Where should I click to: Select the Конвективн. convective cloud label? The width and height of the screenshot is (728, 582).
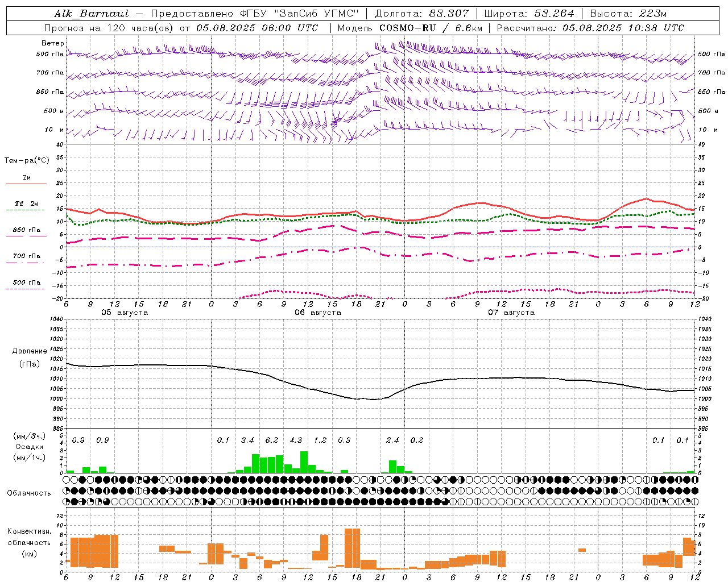coord(29,531)
